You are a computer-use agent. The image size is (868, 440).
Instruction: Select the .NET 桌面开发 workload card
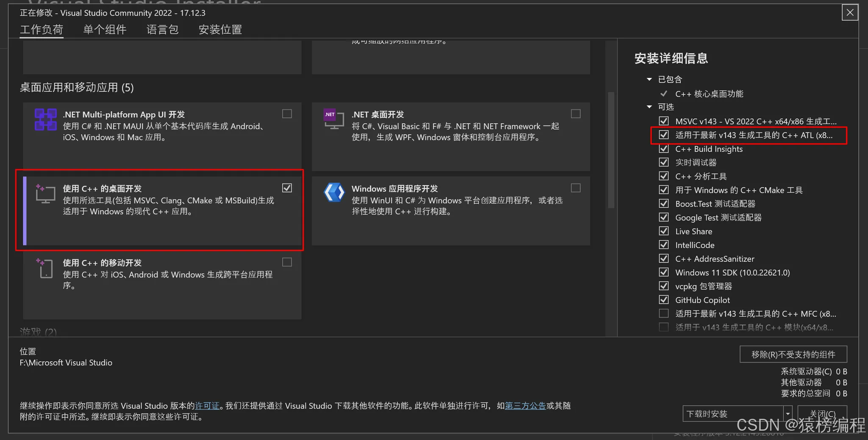point(451,137)
